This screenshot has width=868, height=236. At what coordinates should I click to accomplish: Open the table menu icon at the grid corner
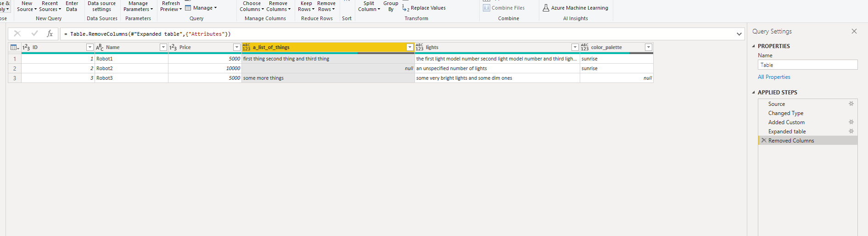click(15, 47)
